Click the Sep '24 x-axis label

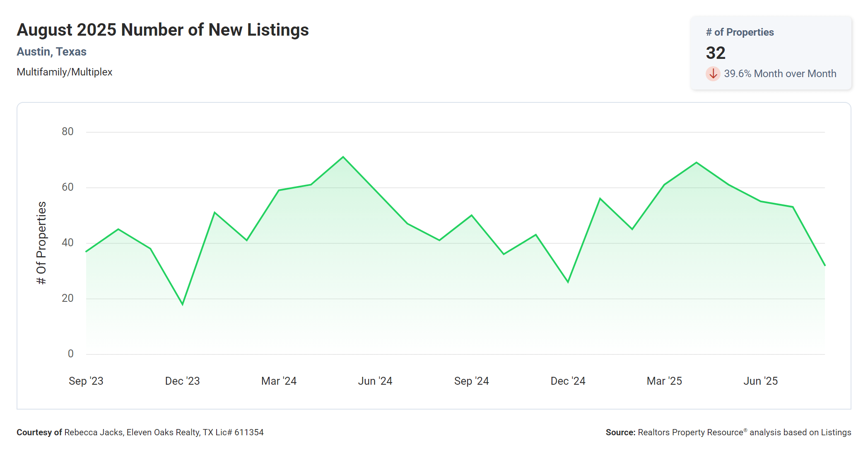[471, 381]
